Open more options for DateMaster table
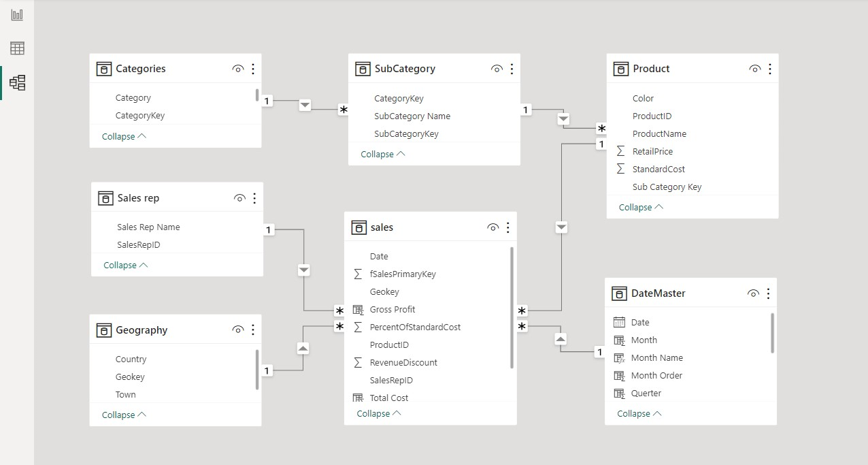 768,293
